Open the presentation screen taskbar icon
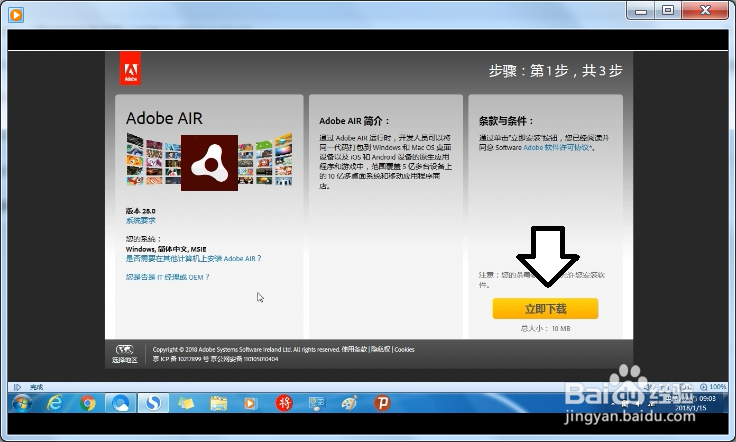Image resolution: width=736 pixels, height=442 pixels. click(316, 403)
